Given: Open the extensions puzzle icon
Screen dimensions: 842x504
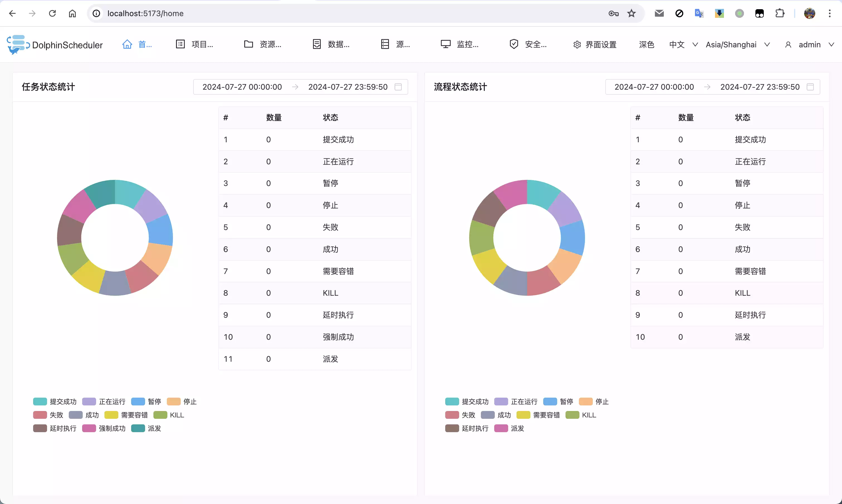Looking at the screenshot, I should tap(780, 13).
